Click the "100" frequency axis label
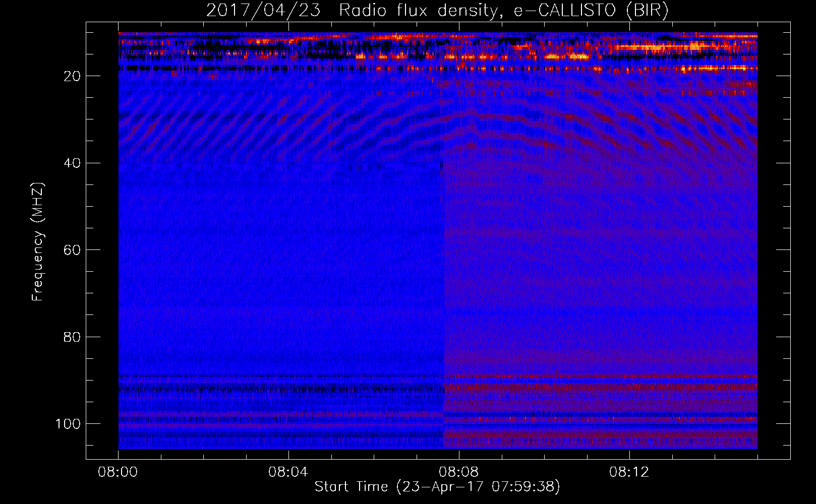The width and height of the screenshot is (816, 504). 68,424
